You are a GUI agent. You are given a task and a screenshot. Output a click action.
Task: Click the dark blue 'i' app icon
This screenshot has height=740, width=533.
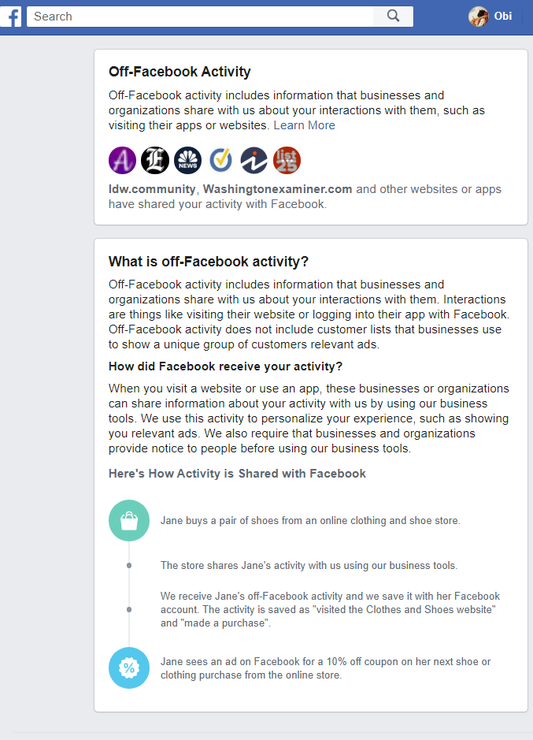(x=254, y=160)
